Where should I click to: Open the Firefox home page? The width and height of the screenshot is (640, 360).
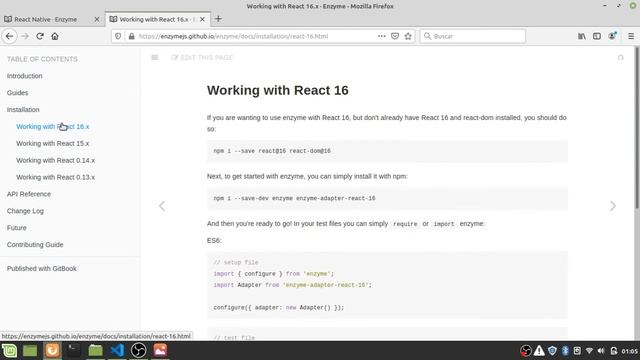tap(55, 36)
